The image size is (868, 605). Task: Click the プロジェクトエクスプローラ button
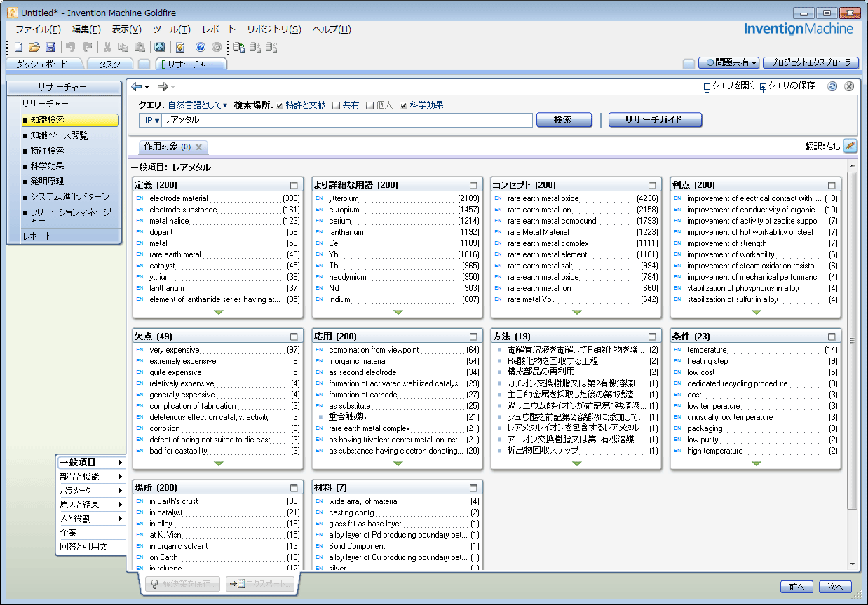point(811,62)
